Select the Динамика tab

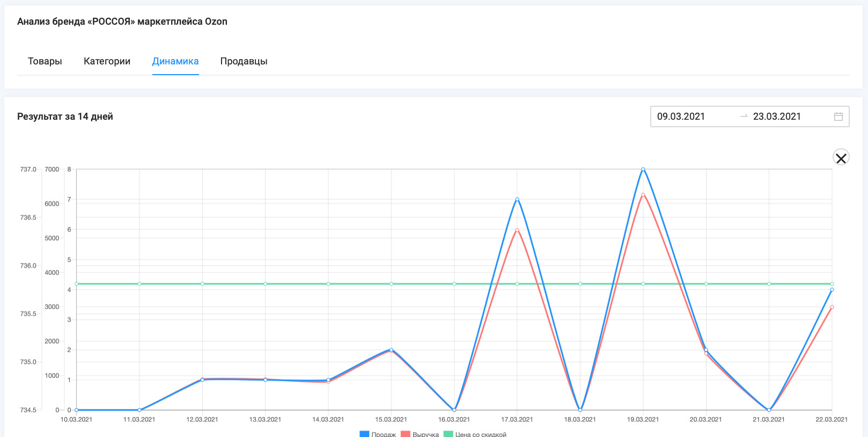(175, 61)
